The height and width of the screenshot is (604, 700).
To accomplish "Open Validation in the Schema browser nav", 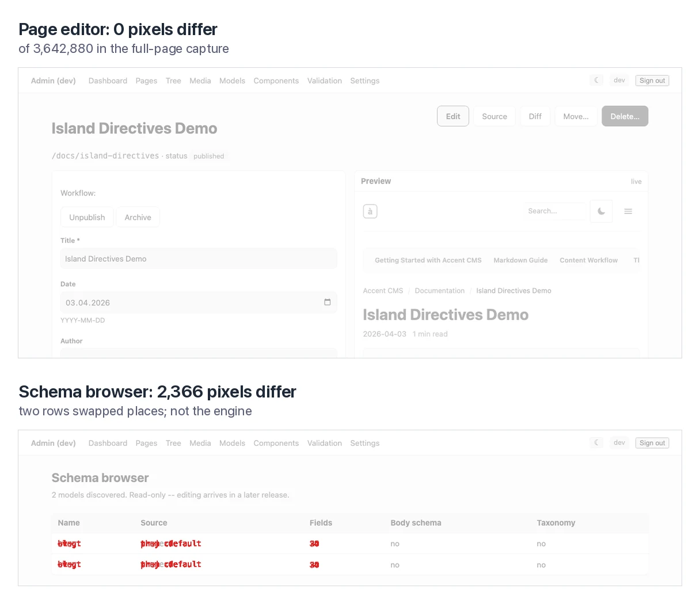I will [325, 443].
